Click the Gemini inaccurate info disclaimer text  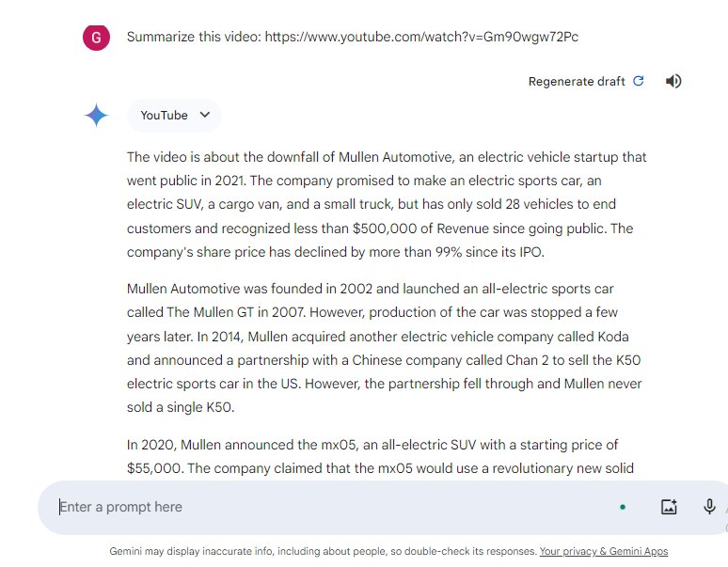click(323, 551)
